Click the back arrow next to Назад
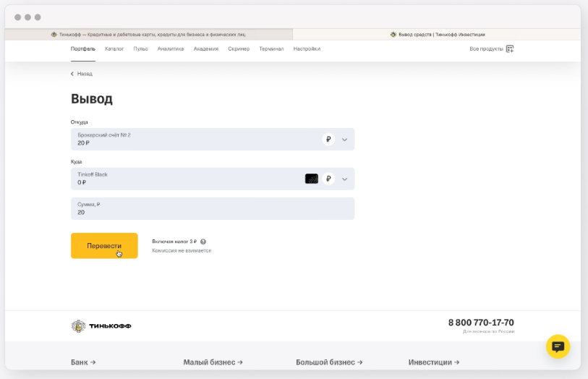 tap(72, 74)
